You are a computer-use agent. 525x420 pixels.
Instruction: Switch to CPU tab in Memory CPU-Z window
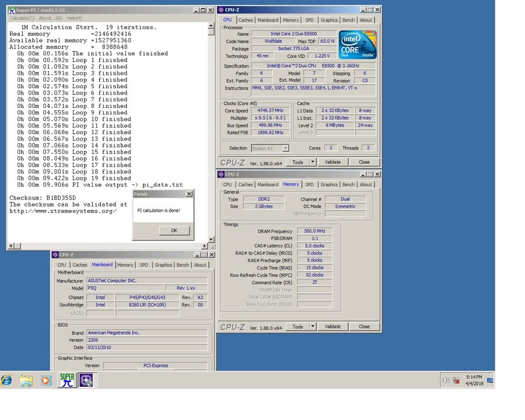228,184
